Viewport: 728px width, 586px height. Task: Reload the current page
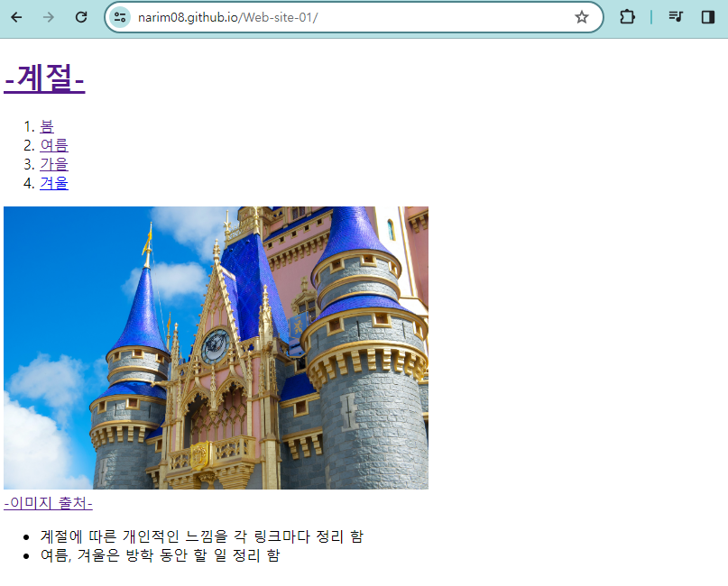coord(81,17)
